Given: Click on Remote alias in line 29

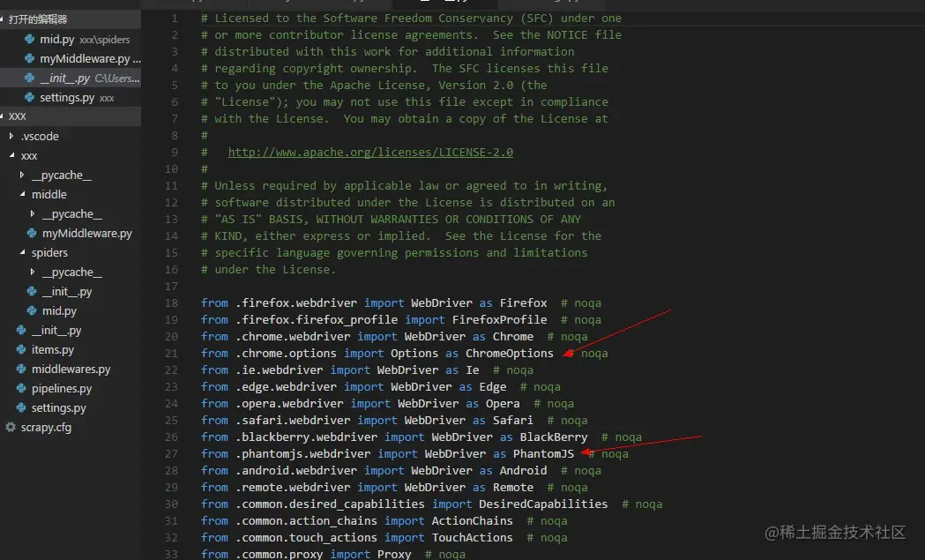Looking at the screenshot, I should 512,488.
